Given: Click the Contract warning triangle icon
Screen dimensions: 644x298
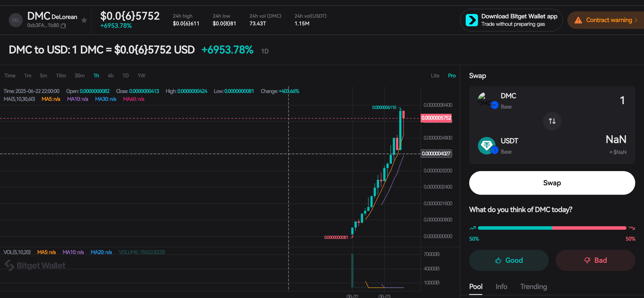Looking at the screenshot, I should click(578, 20).
